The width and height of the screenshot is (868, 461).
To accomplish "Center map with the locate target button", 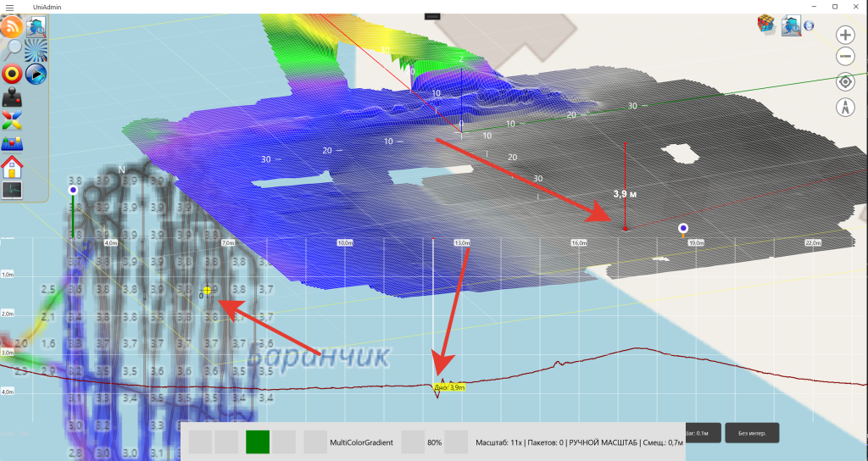I will coord(845,82).
